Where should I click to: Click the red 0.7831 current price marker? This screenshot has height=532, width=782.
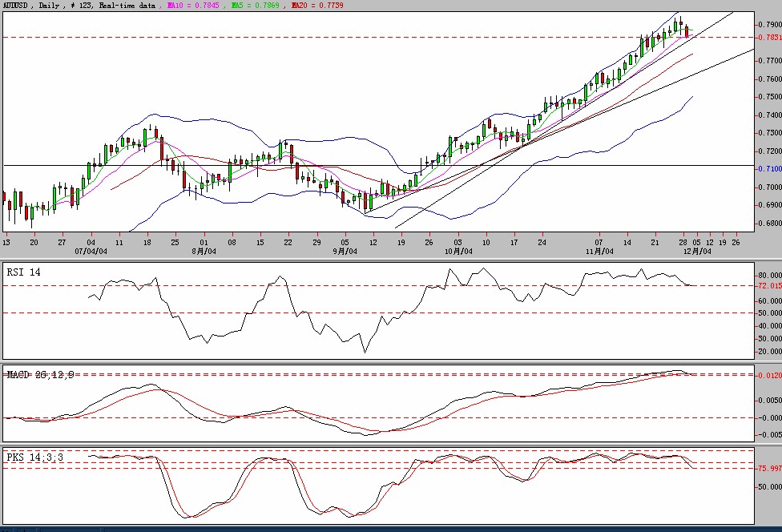[769, 37]
